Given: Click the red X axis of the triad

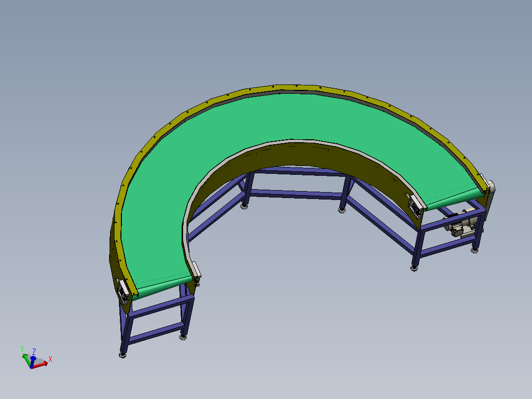Looking at the screenshot, I should (x=40, y=365).
